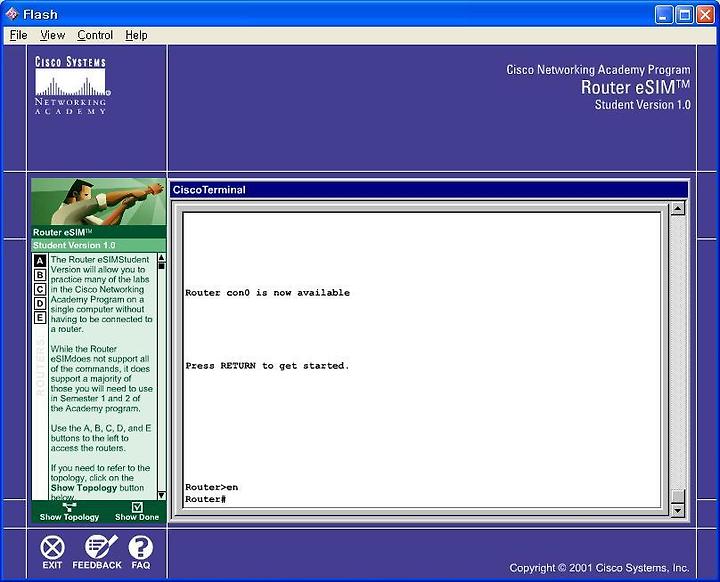The width and height of the screenshot is (720, 582).
Task: Click scroll down arrow in instructions panel
Action: (162, 495)
